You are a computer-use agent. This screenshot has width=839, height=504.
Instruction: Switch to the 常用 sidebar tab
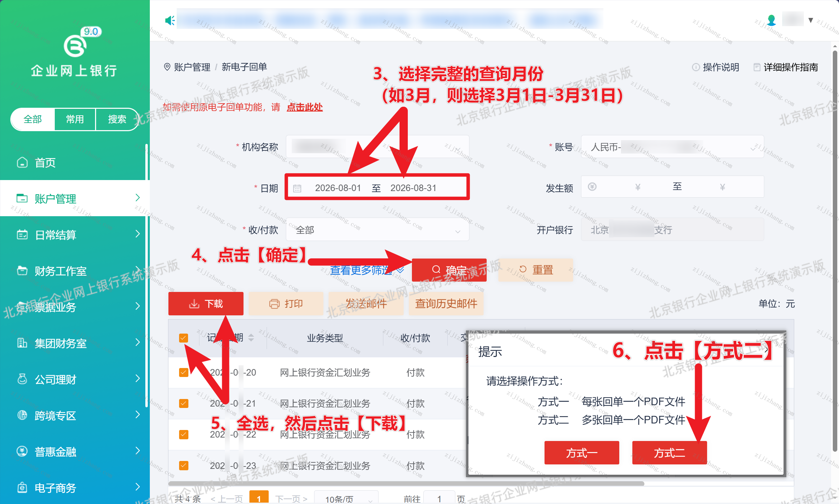pos(75,119)
